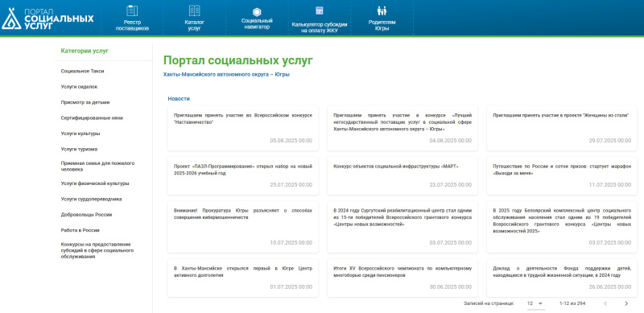Click the green Портал социальных услуг page title
This screenshot has height=313, width=644.
tap(237, 60)
